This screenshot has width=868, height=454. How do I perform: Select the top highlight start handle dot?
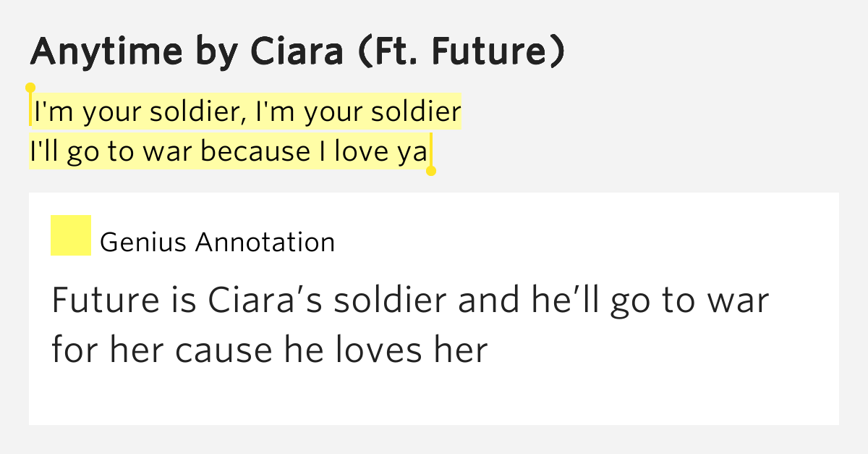30,88
